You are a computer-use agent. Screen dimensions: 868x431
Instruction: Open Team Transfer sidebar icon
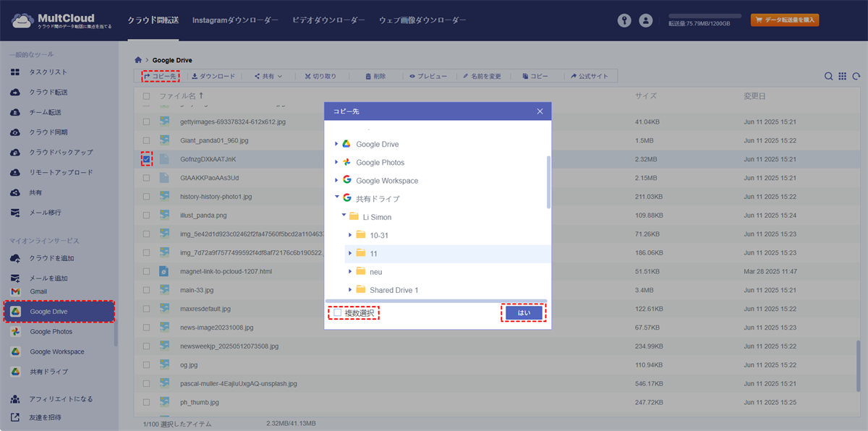coord(15,112)
